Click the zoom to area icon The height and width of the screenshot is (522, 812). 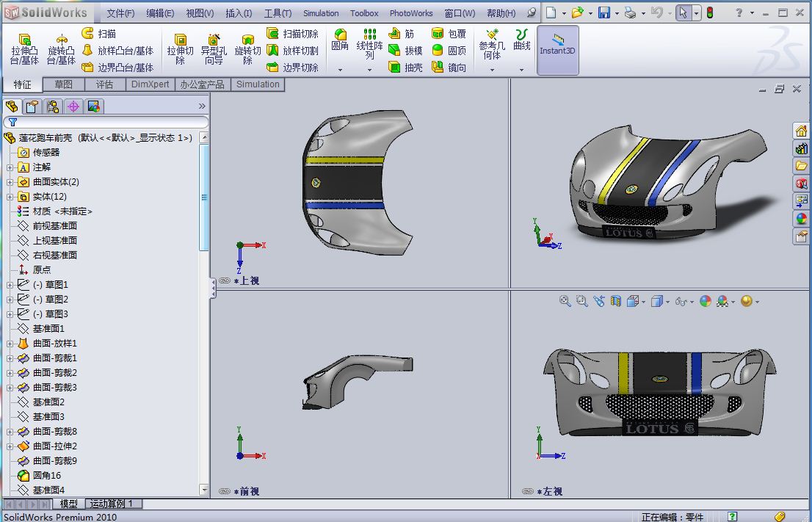[x=582, y=302]
